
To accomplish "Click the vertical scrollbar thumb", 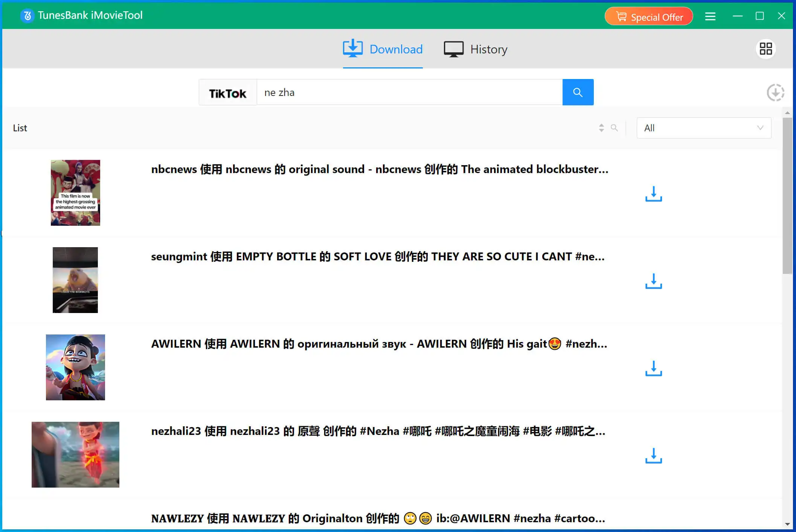I will [x=787, y=196].
